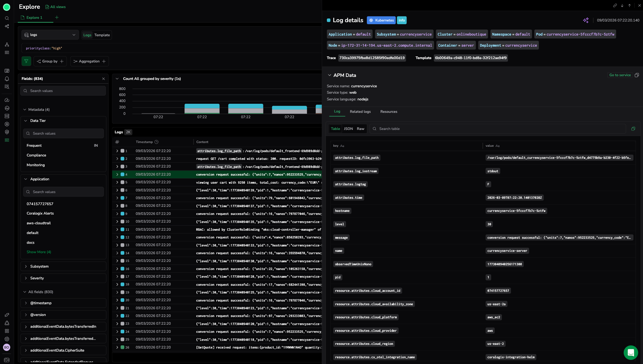The width and height of the screenshot is (643, 364).
Task: Click the AI sparkle icon in Log details
Action: (586, 20)
